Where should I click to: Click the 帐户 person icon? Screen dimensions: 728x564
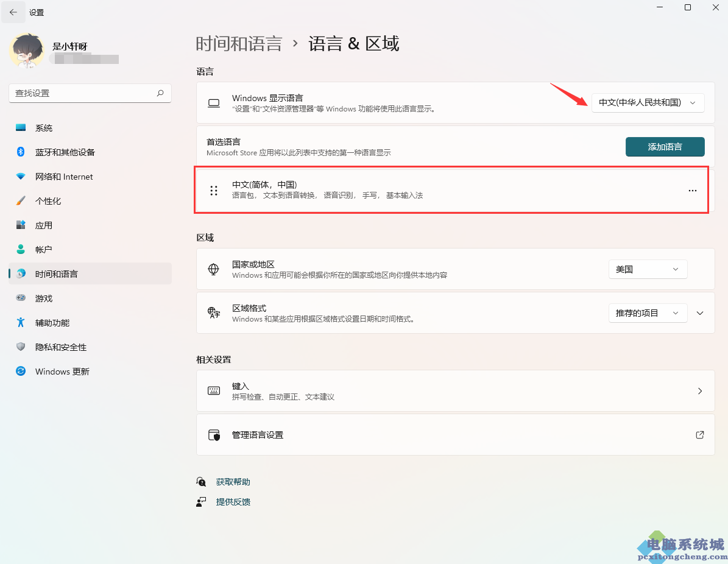click(x=21, y=249)
